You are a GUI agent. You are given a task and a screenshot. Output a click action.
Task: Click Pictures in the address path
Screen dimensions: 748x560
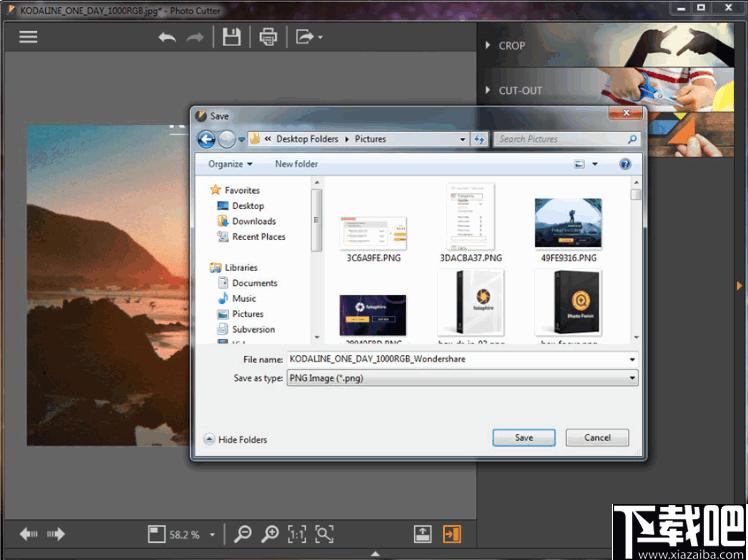click(x=370, y=139)
